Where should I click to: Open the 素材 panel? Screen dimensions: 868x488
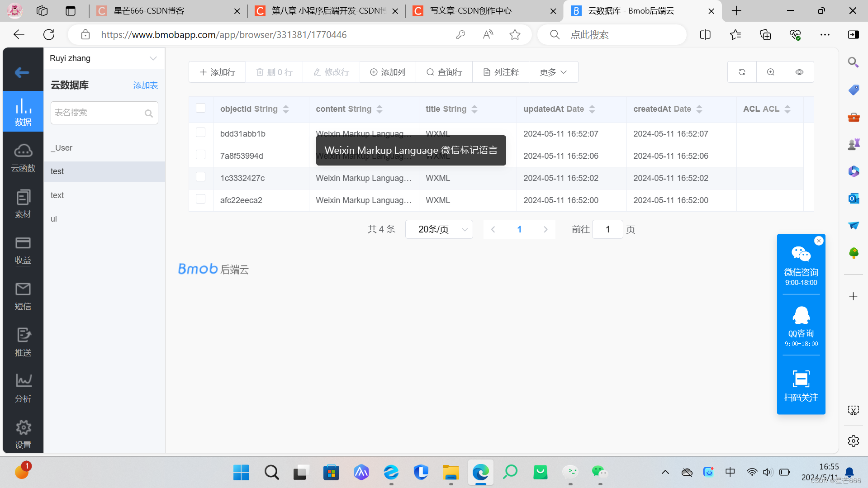point(23,204)
